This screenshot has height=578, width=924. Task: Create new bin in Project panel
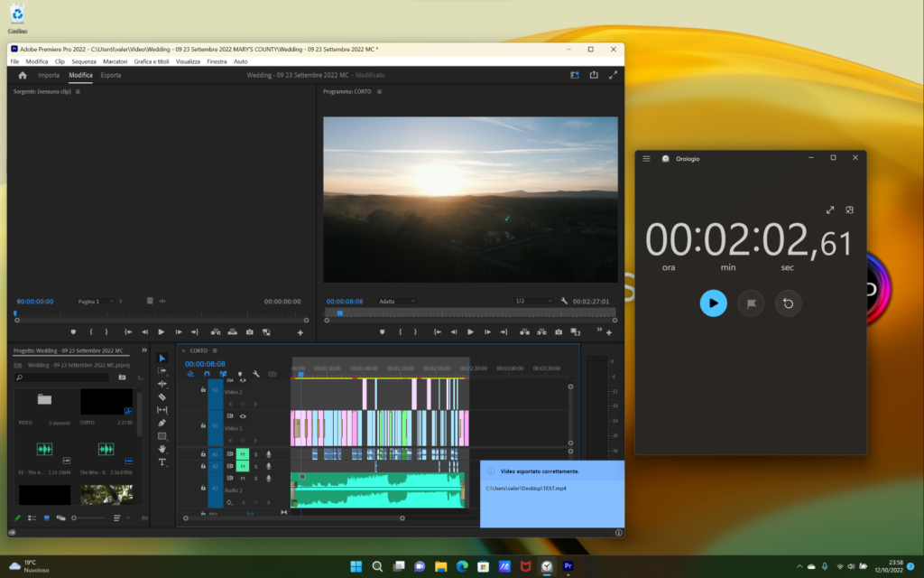tap(122, 378)
